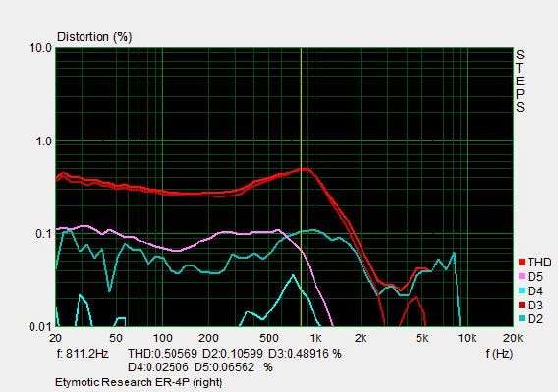
Task: Click the 1k X-axis tick label
Action: (x=315, y=338)
